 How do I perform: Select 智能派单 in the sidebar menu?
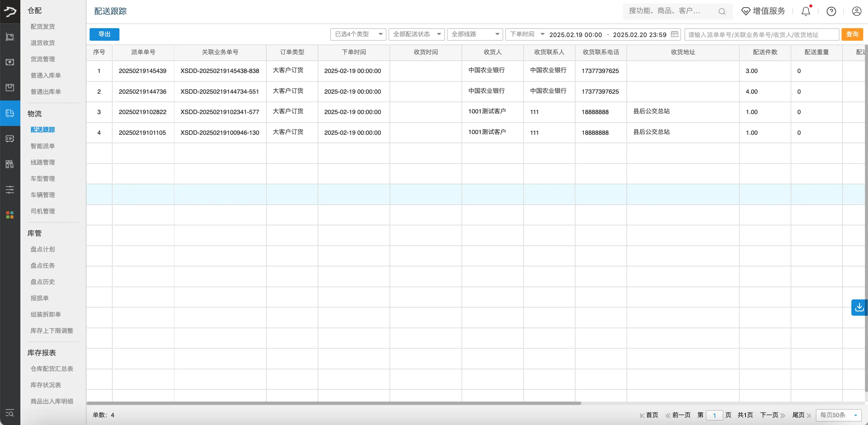(x=42, y=146)
